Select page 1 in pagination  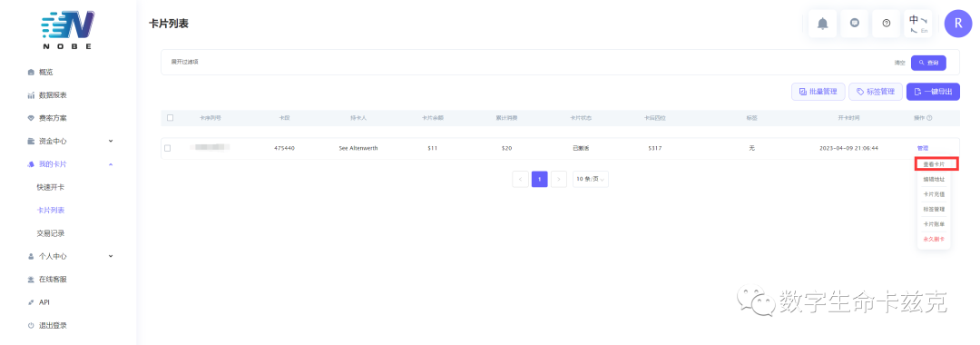tap(539, 179)
